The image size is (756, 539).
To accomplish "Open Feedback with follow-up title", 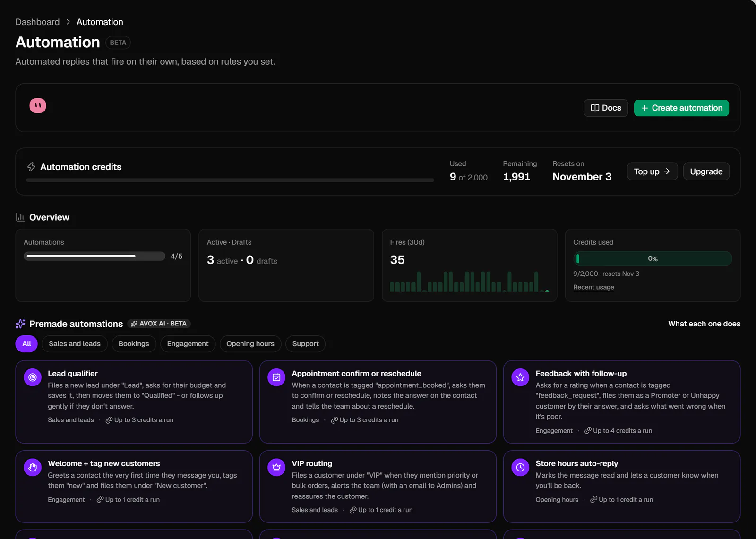I will pyautogui.click(x=581, y=374).
